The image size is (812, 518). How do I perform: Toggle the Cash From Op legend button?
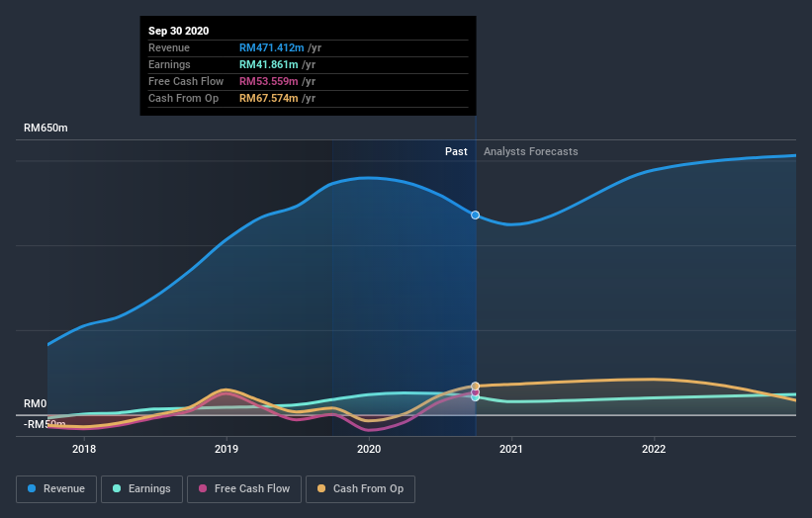click(360, 489)
